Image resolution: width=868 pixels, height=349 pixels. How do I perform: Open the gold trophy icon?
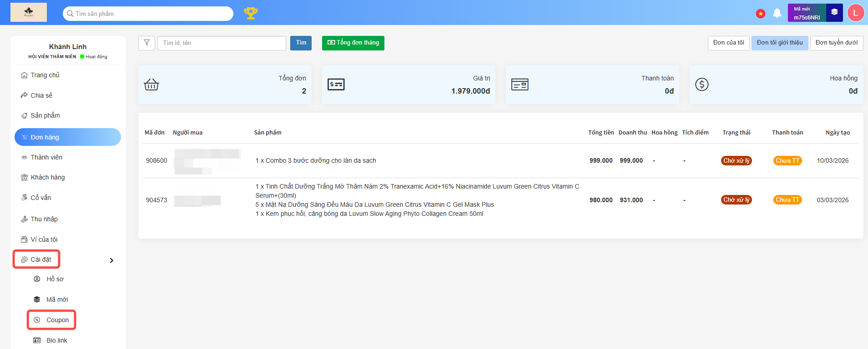pos(251,13)
